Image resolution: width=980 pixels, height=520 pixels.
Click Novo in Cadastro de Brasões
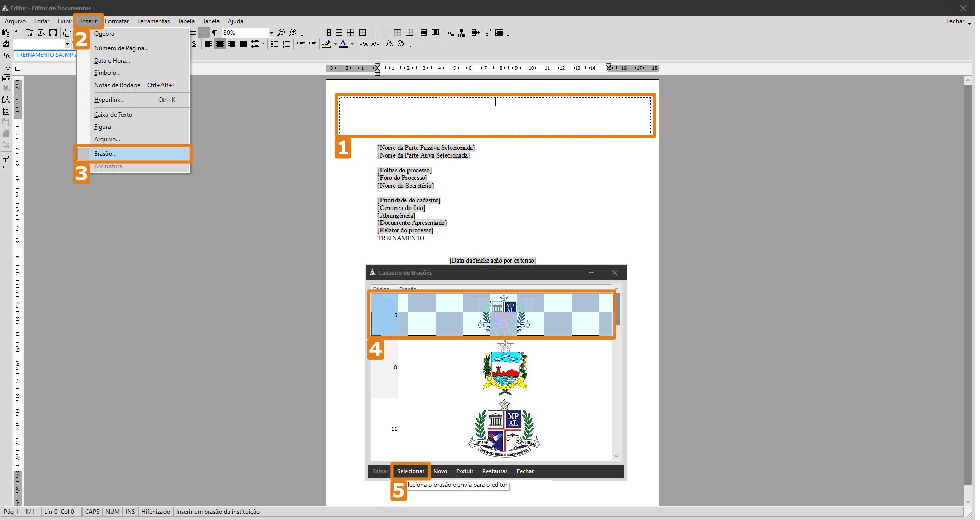pyautogui.click(x=440, y=471)
